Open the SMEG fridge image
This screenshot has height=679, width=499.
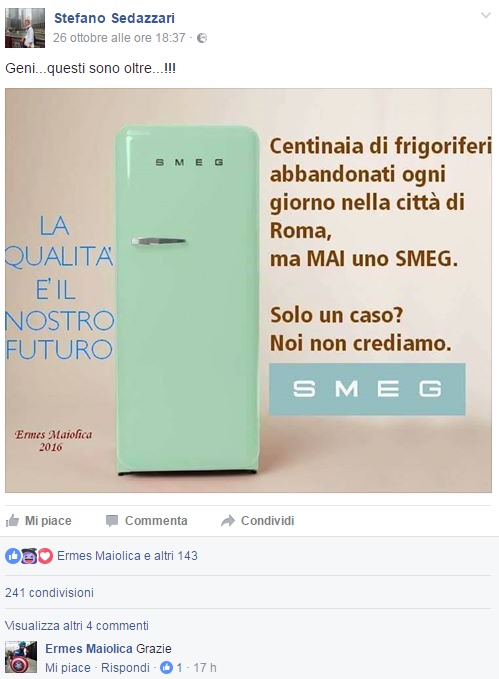click(x=248, y=291)
